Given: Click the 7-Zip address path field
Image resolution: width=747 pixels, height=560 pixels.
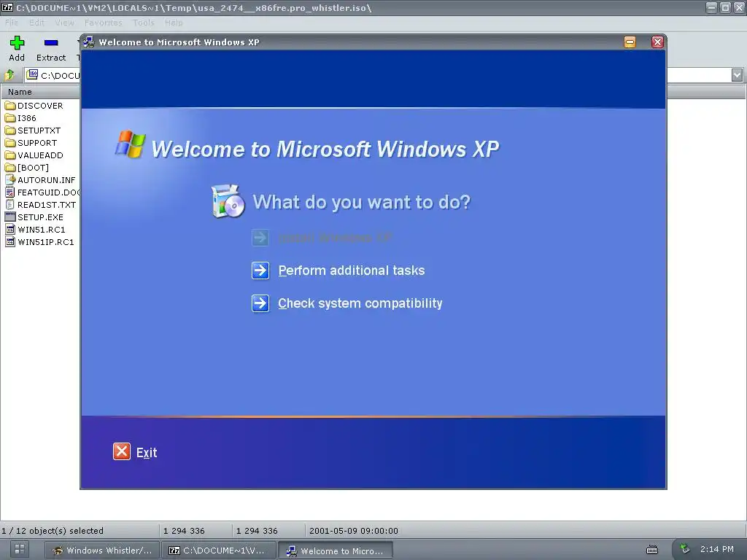Looking at the screenshot, I should pyautogui.click(x=53, y=75).
